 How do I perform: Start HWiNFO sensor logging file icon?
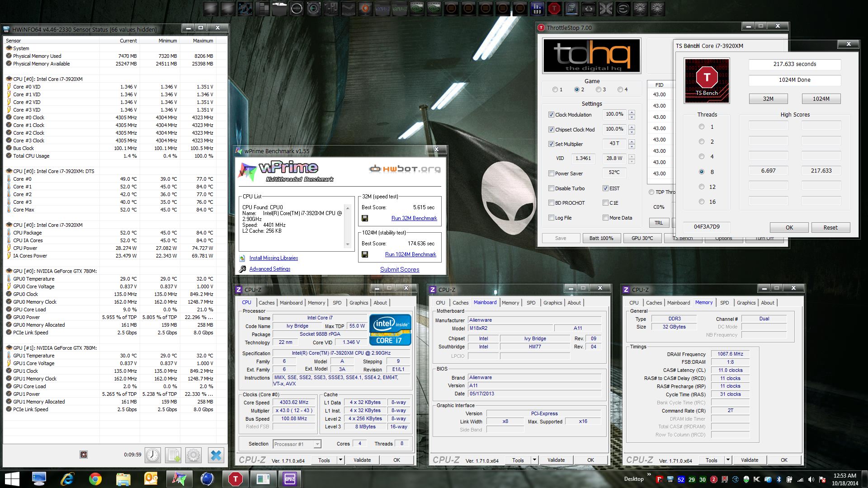click(173, 455)
